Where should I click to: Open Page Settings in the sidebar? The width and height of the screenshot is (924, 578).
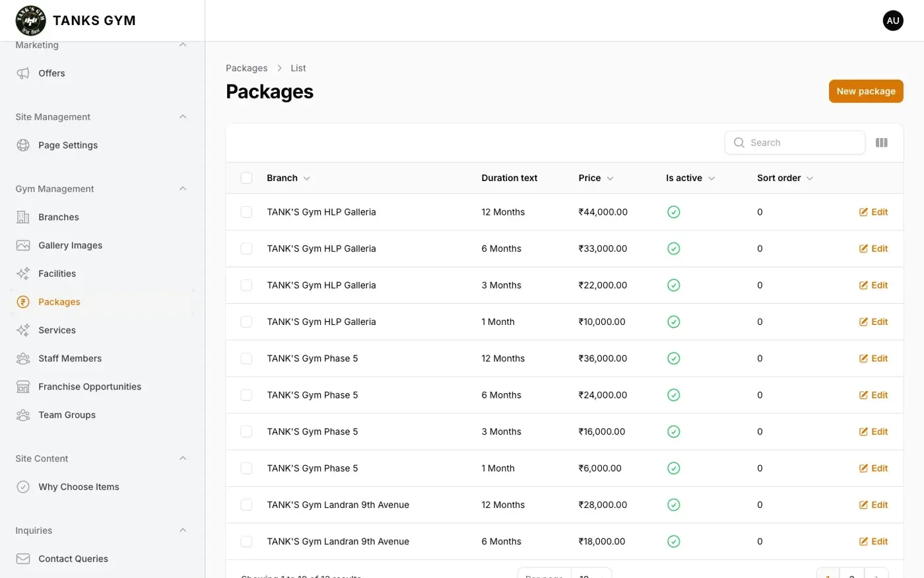click(102, 145)
